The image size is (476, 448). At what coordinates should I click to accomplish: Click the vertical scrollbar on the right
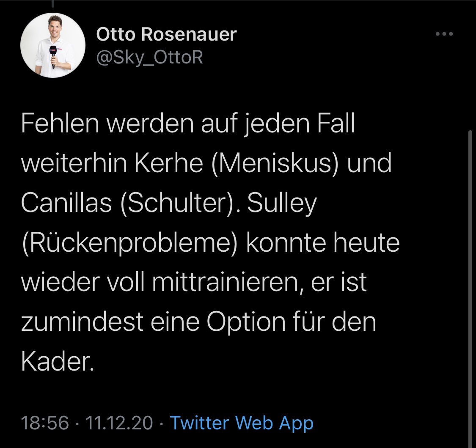click(x=470, y=289)
